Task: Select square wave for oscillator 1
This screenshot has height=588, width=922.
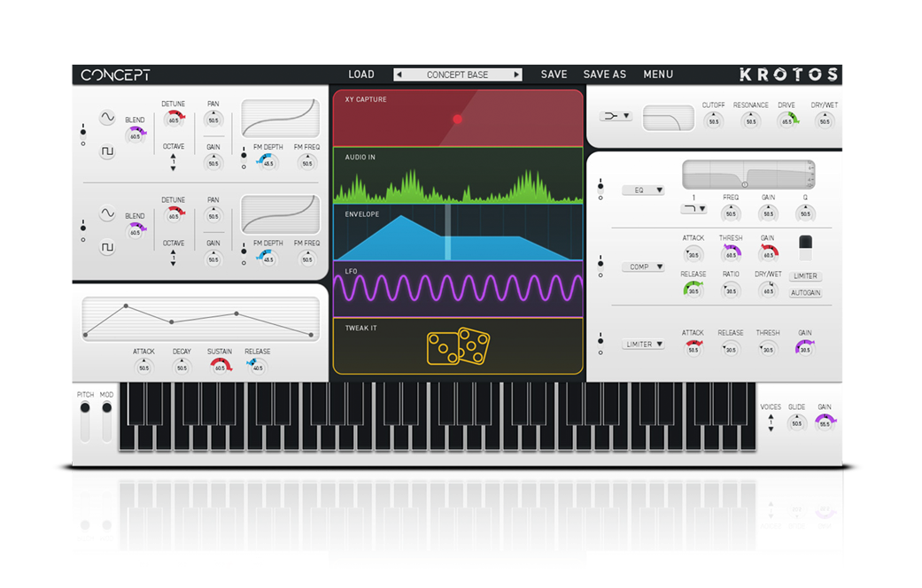Action: pos(107,151)
